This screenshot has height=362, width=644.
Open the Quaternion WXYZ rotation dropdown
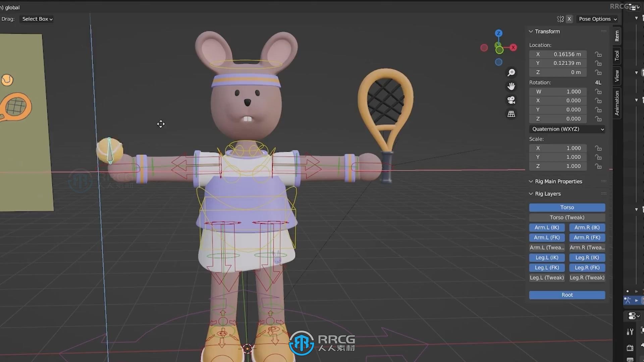click(568, 129)
